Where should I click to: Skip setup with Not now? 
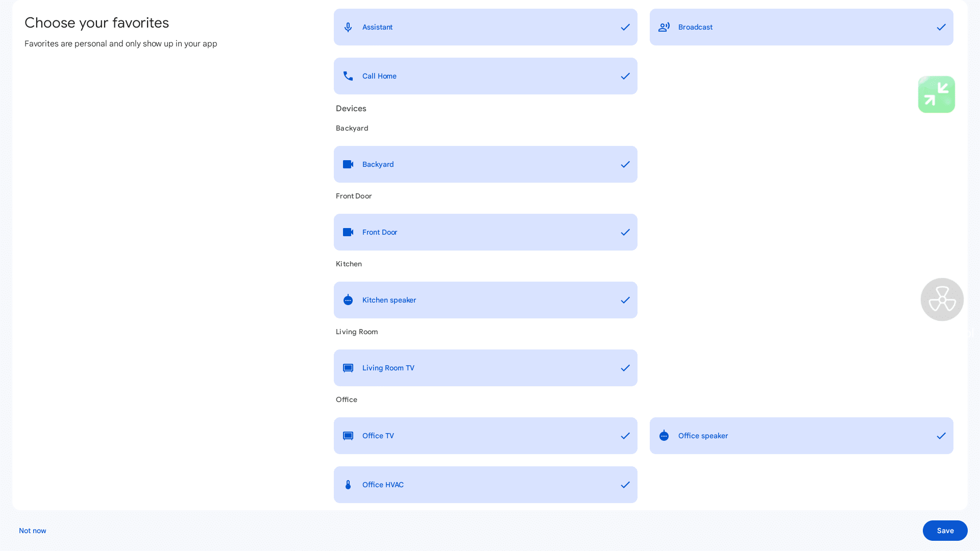point(33,531)
